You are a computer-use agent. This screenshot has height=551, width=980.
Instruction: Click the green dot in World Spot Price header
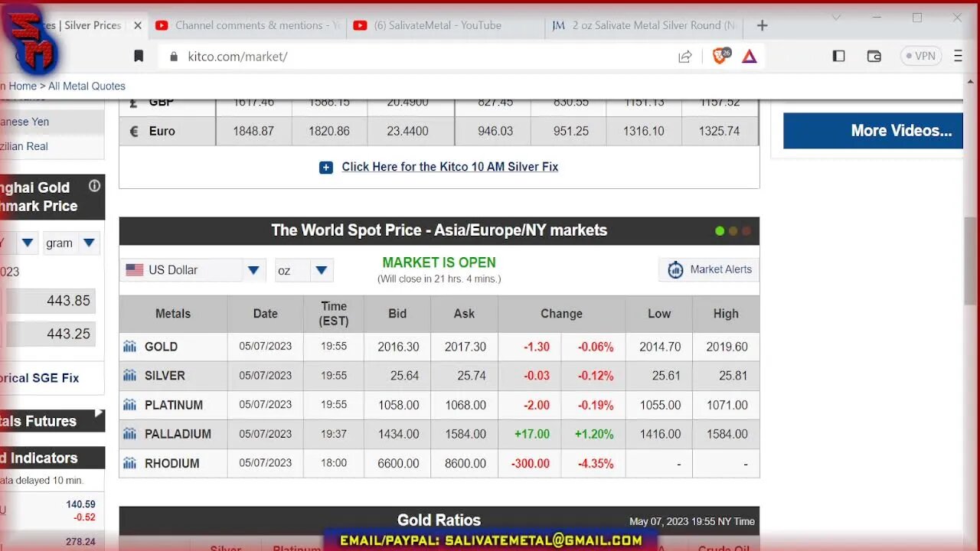720,230
